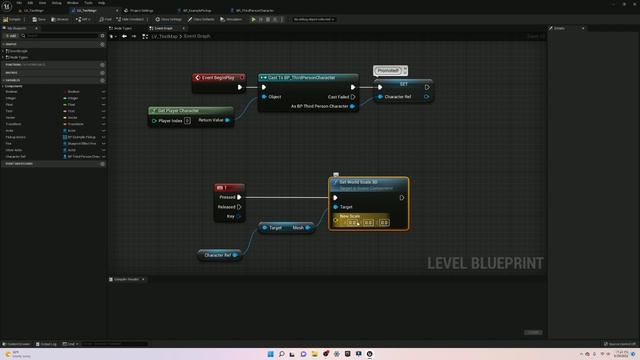Toggle visibility eye for Transform variable
This screenshot has width=640, height=360.
click(x=103, y=124)
